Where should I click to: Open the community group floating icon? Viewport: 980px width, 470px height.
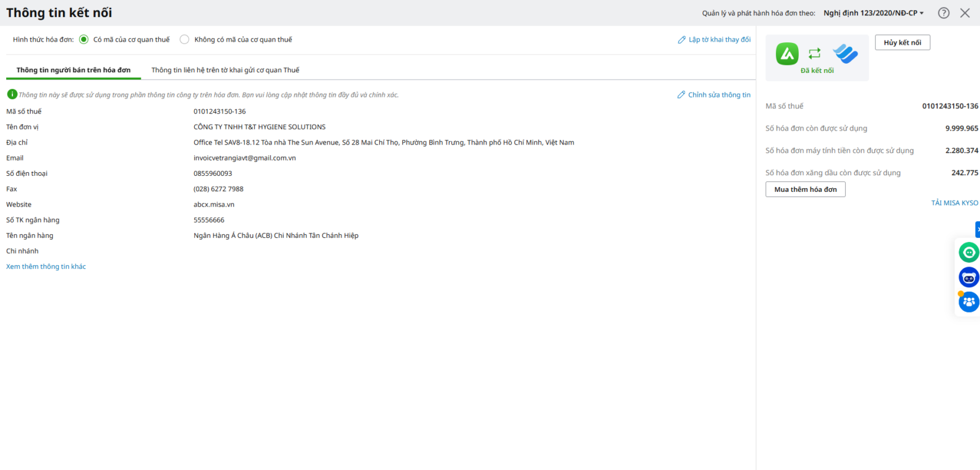click(968, 302)
